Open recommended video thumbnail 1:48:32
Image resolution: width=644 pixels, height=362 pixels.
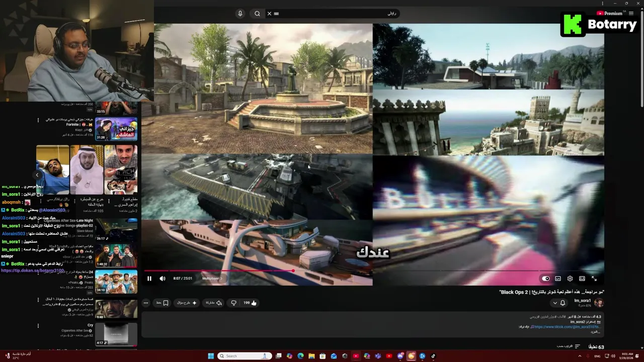point(116,255)
